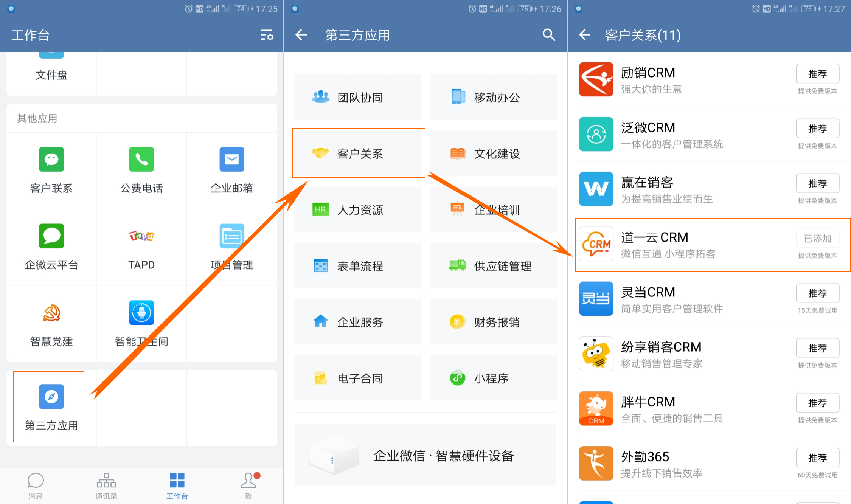
Task: Select 简单实用客户管理软件 description
Action: tap(672, 309)
